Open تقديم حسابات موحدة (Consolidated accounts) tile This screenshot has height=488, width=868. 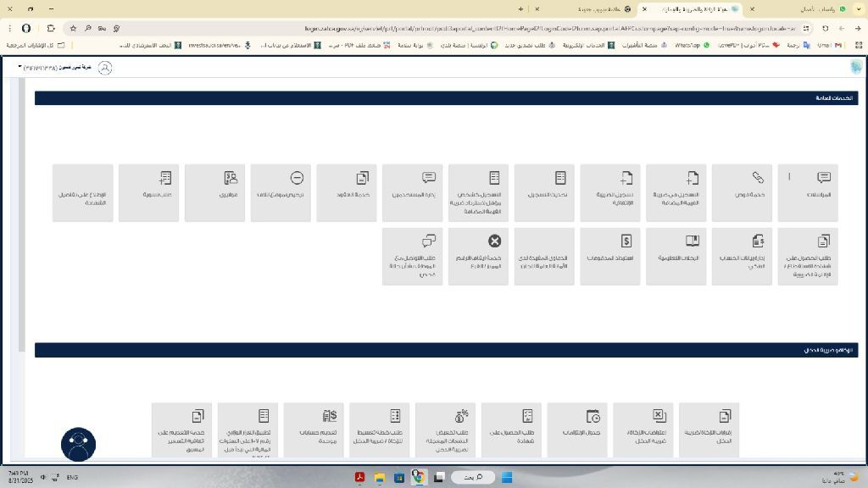point(313,430)
